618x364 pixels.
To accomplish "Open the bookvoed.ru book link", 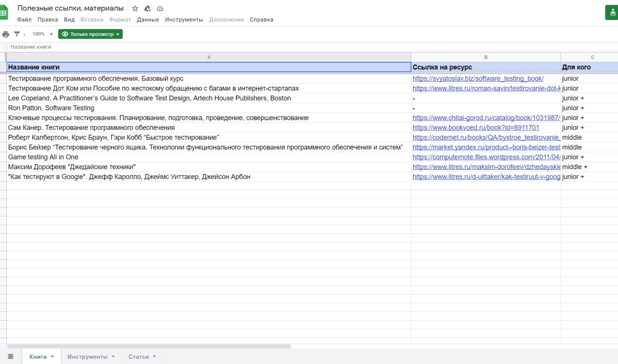I will pyautogui.click(x=476, y=127).
